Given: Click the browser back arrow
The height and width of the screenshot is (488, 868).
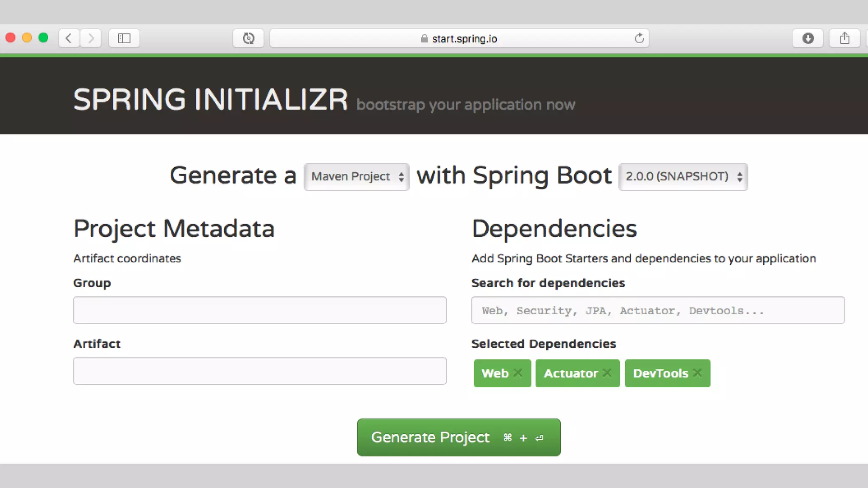Looking at the screenshot, I should coord(69,38).
